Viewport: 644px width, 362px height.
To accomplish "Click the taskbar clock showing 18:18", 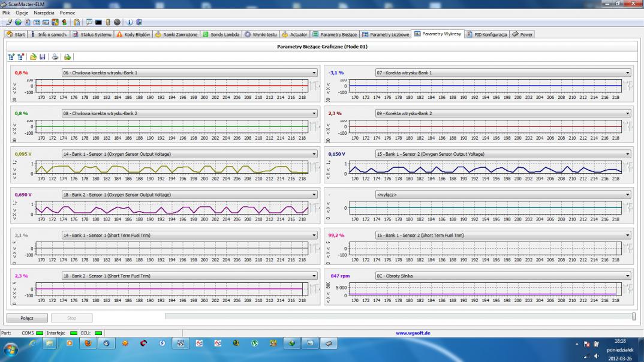I will point(620,341).
